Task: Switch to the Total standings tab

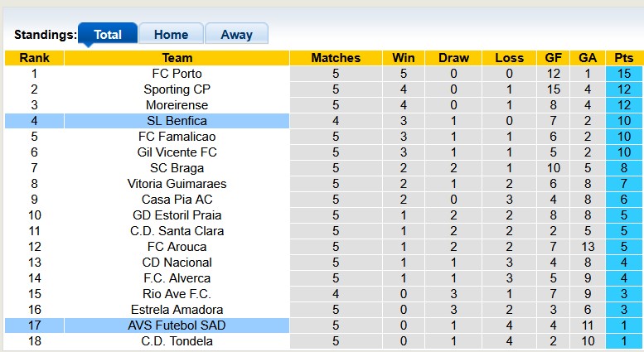Action: tap(108, 34)
